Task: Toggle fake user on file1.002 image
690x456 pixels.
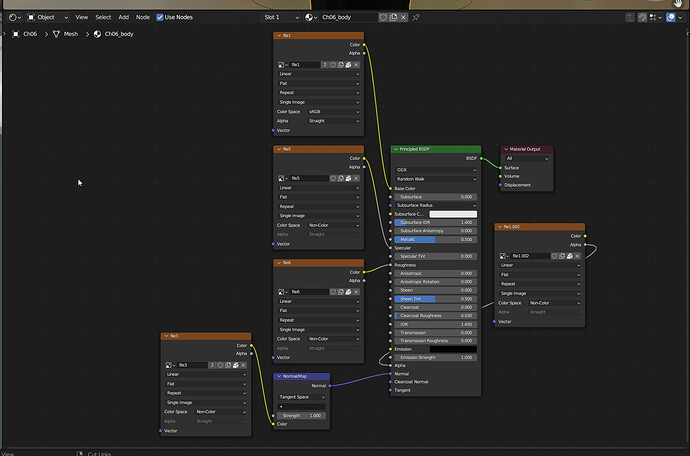Action: pyautogui.click(x=554, y=256)
